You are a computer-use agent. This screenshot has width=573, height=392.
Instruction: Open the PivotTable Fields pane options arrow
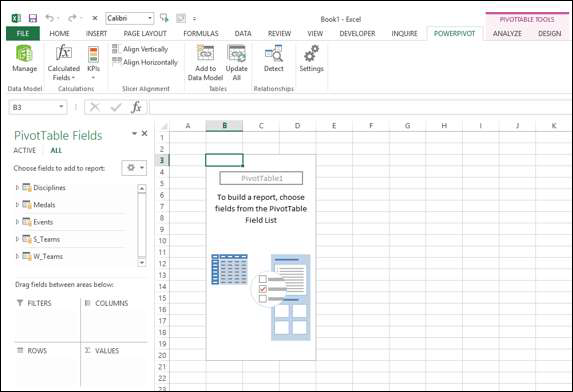pos(134,133)
